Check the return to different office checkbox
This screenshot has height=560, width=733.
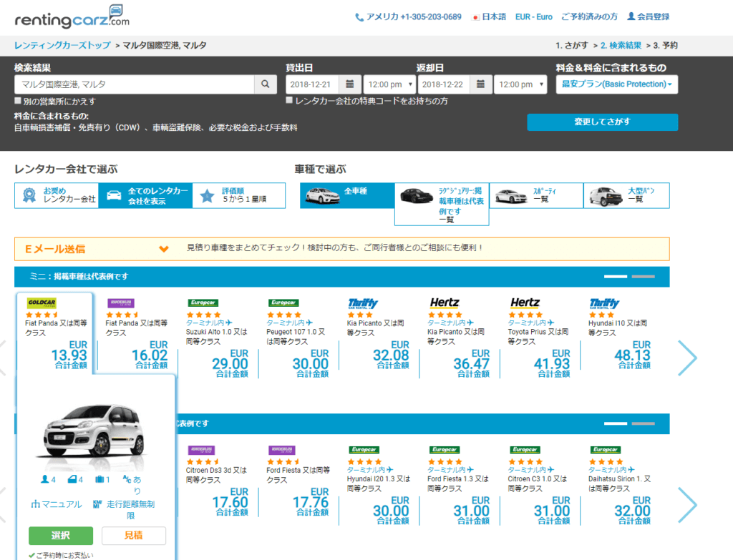(18, 100)
